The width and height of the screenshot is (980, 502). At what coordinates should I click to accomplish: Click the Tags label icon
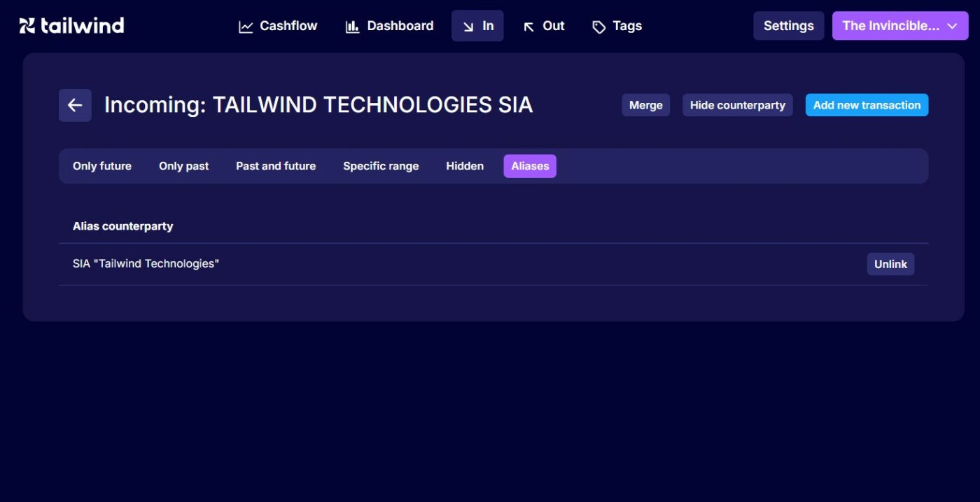point(598,27)
